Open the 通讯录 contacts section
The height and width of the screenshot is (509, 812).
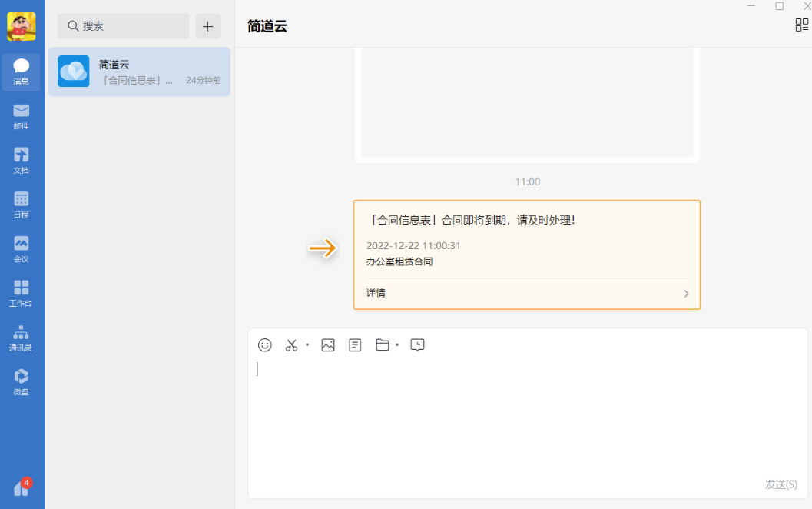pyautogui.click(x=22, y=338)
